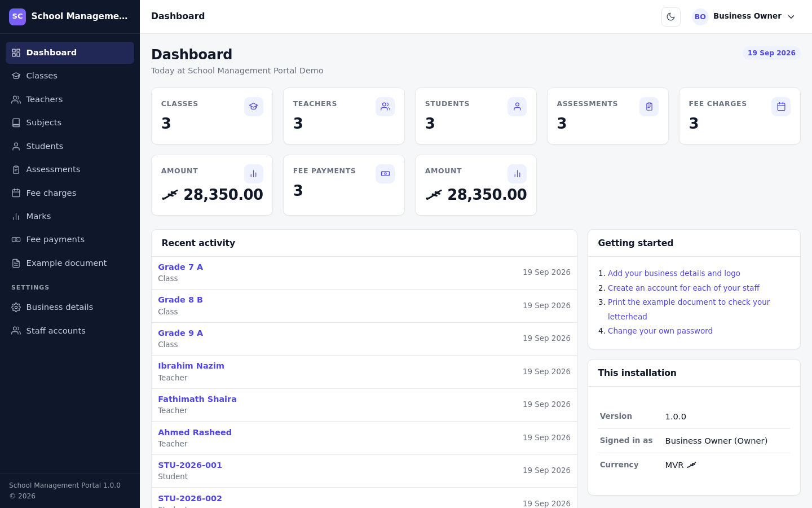Open teacher Ibrahim Nazim
Viewport: 812px width, 508px height.
coord(191,366)
